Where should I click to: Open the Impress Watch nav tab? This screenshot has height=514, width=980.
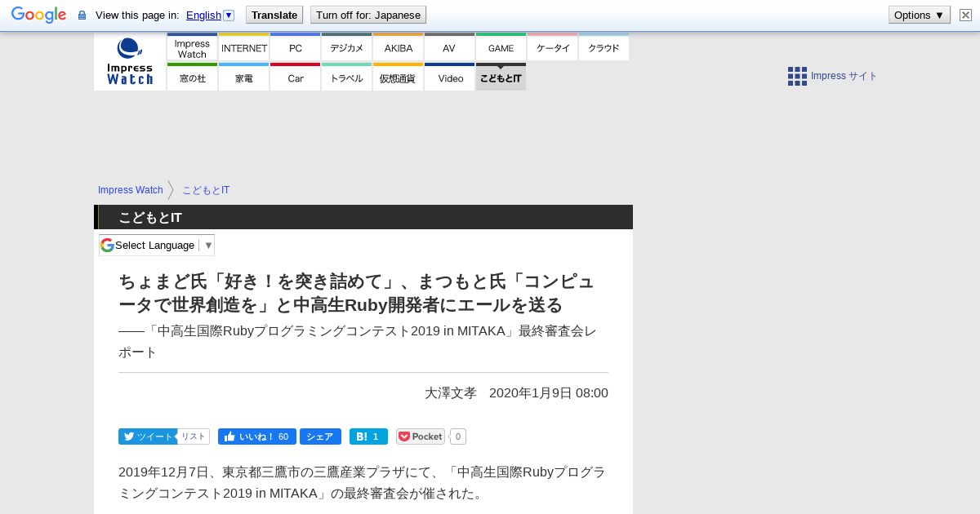(x=192, y=47)
